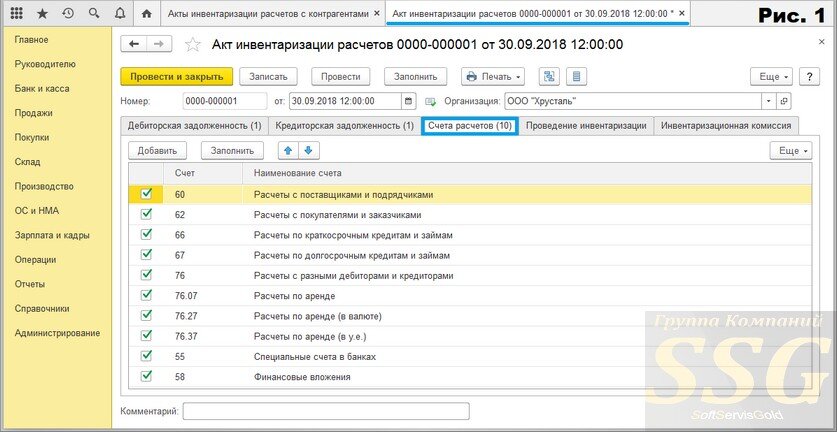Open document structure icon next to Печать
The image size is (837, 432).
pyautogui.click(x=549, y=76)
